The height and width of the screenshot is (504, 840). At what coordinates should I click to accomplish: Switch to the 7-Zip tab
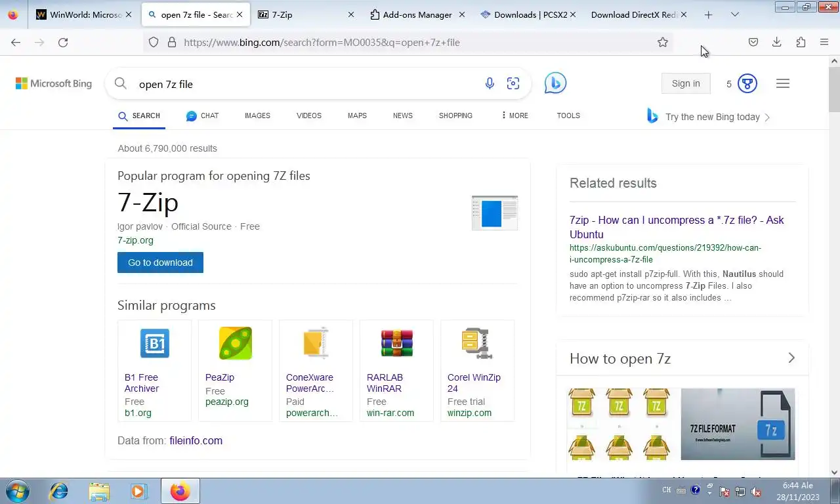(x=306, y=14)
